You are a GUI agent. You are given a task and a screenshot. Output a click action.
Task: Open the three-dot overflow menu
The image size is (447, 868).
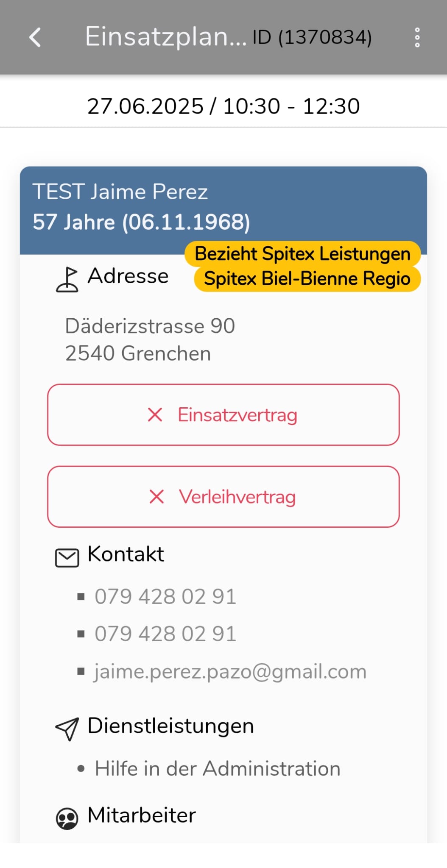[417, 37]
